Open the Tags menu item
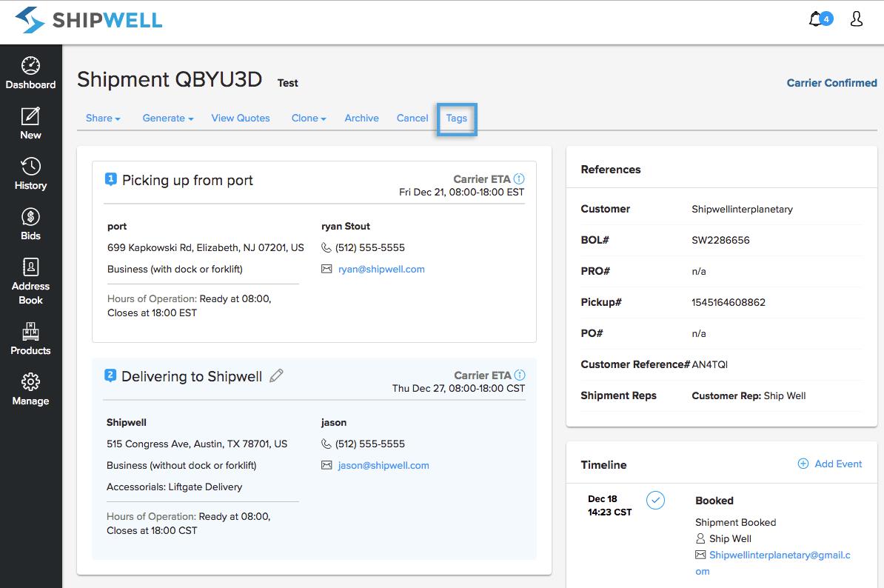This screenshot has width=884, height=588. (457, 118)
